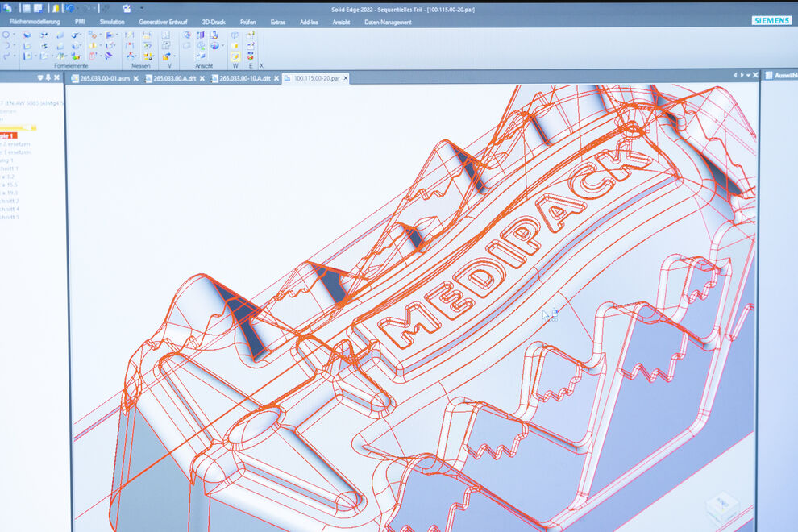Open the left panel options dropdown arrow
The height and width of the screenshot is (532, 798).
[39, 77]
